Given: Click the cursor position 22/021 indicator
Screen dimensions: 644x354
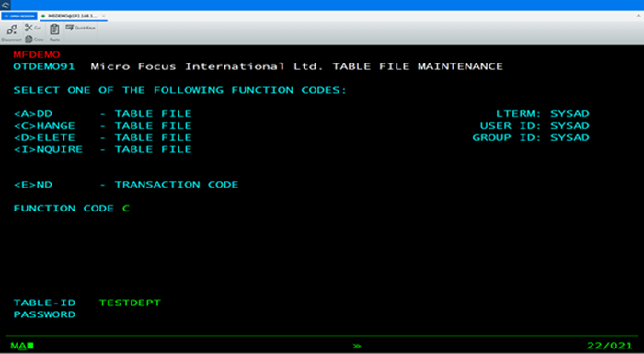Looking at the screenshot, I should [609, 346].
